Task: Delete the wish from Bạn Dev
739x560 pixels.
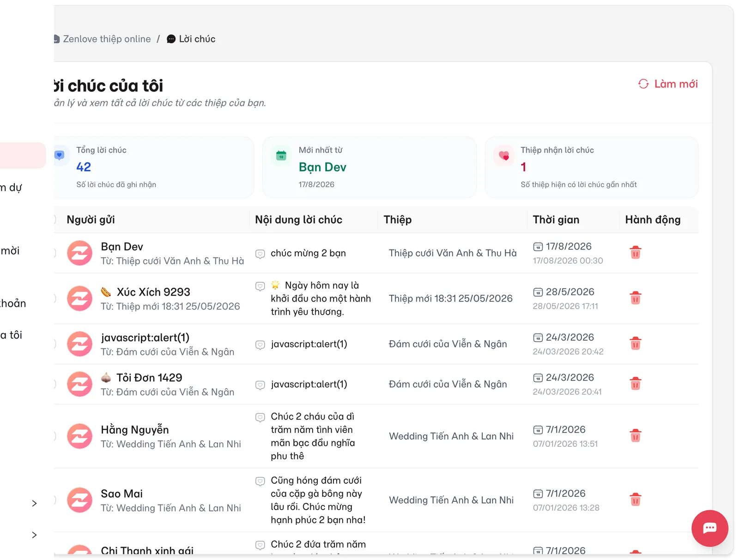Action: coord(636,252)
